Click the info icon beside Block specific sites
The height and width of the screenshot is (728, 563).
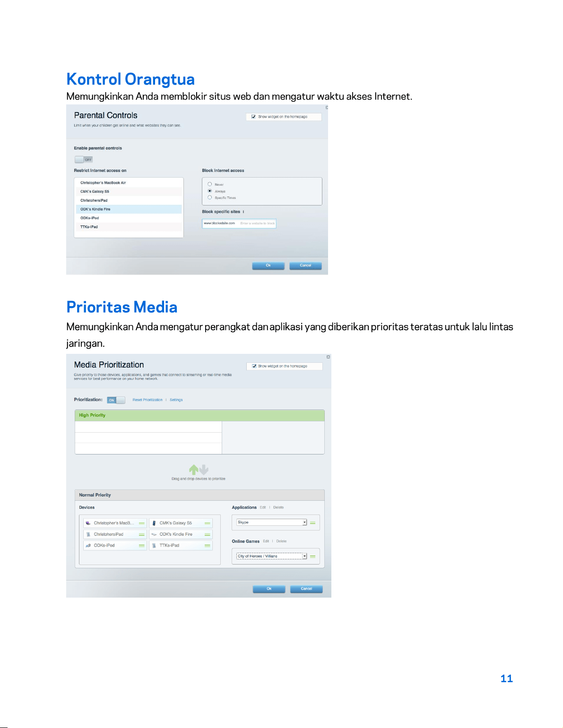(243, 212)
